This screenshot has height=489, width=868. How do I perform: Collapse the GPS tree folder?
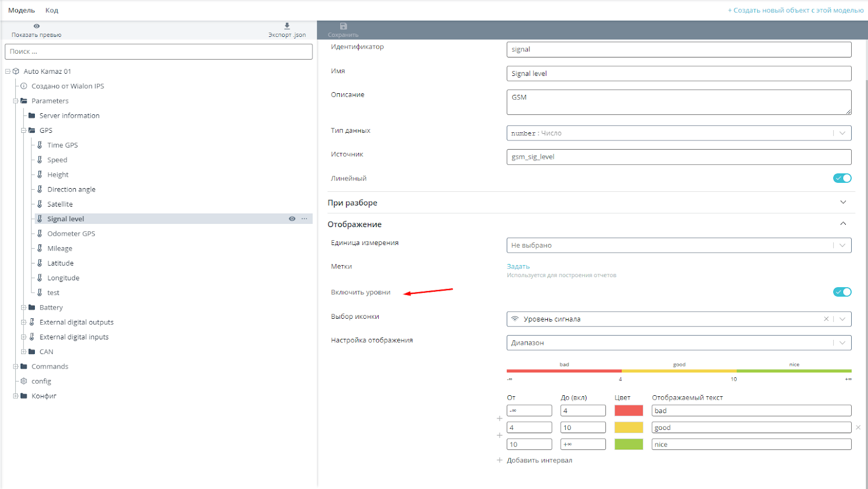24,130
